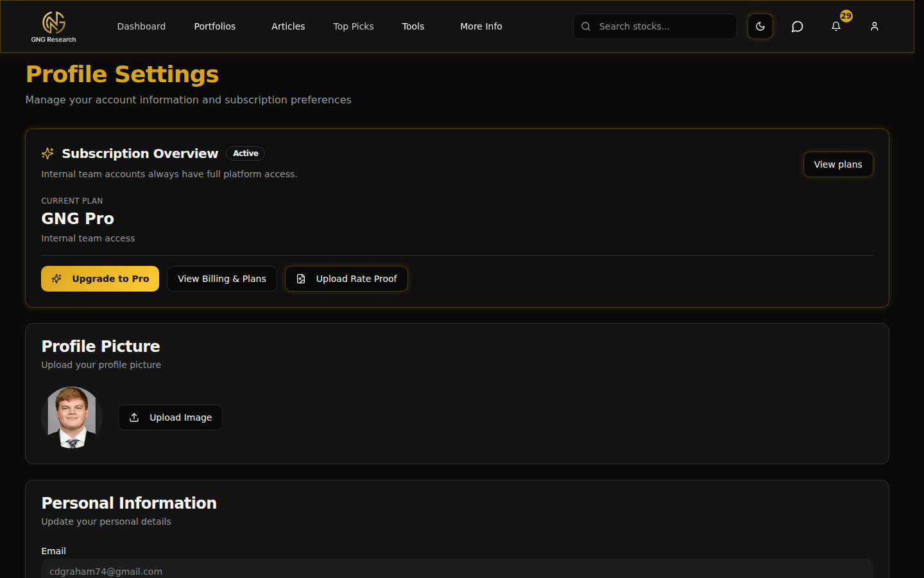This screenshot has width=924, height=578.
Task: Click the CURRENT PLAN label
Action: [72, 201]
